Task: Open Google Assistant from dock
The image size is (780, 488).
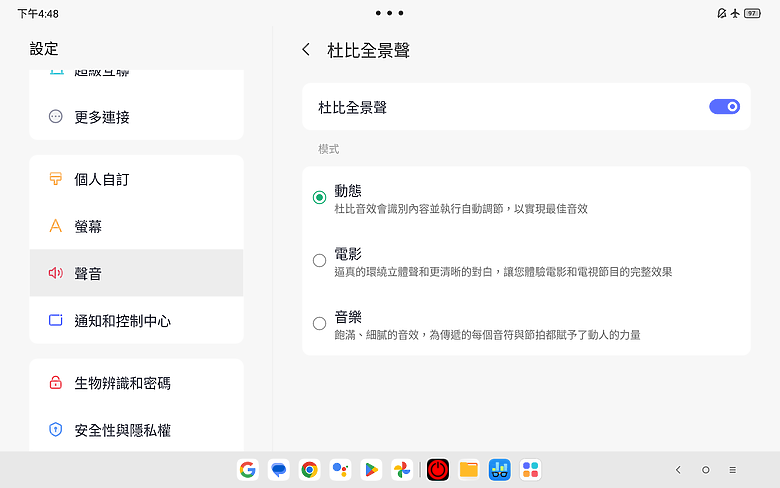Action: click(340, 470)
